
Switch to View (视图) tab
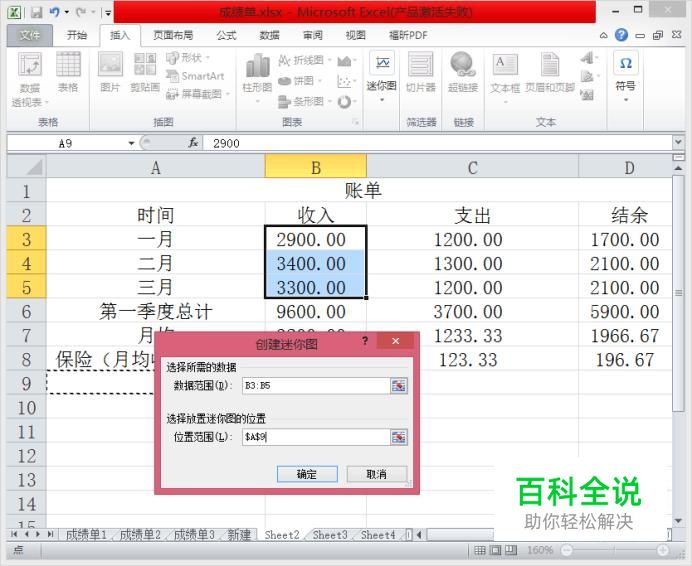click(x=356, y=35)
